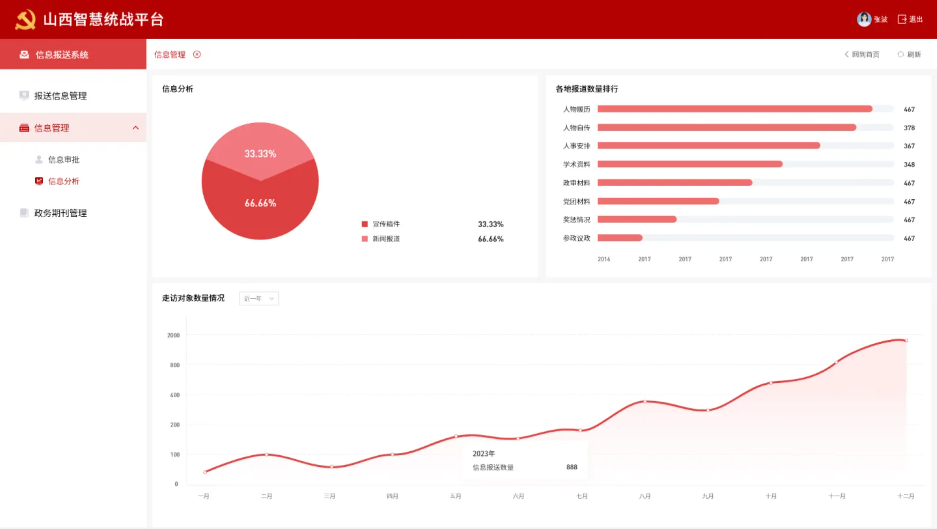Screen dimensions: 937x529
Task: Click the party emblem logo in header
Action: 25,19
